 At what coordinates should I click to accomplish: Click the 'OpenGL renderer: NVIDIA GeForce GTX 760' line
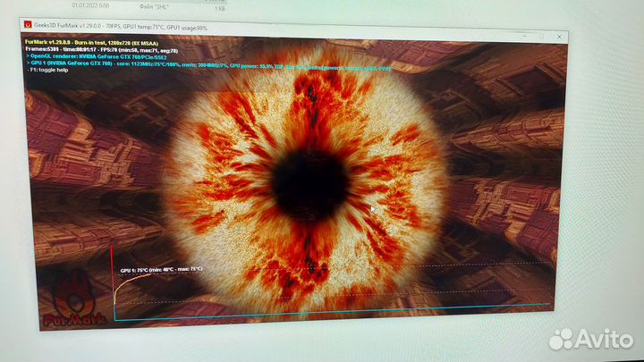coord(97,57)
